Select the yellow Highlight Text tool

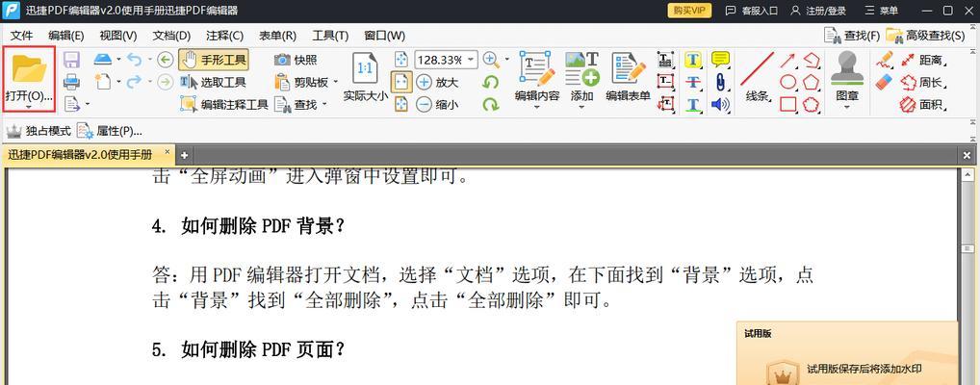tap(692, 60)
